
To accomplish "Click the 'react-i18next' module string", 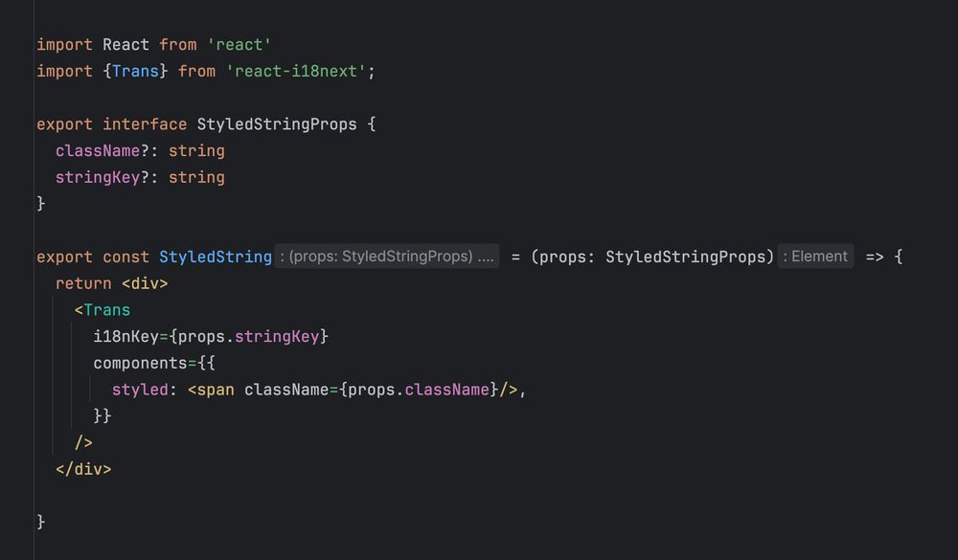I will (x=296, y=72).
